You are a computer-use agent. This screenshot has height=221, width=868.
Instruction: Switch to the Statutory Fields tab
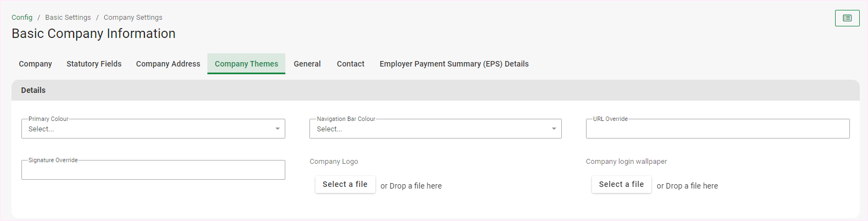(94, 64)
